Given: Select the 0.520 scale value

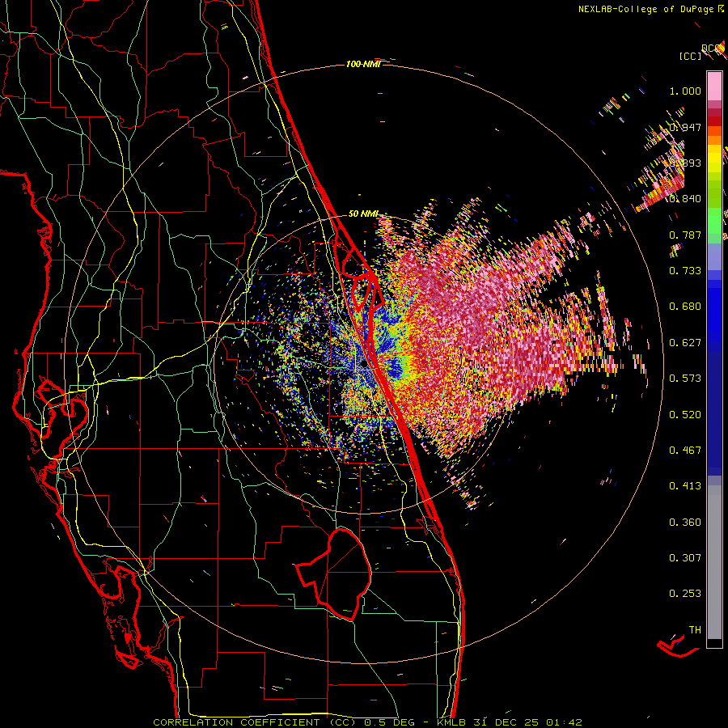Looking at the screenshot, I should coord(685,415).
